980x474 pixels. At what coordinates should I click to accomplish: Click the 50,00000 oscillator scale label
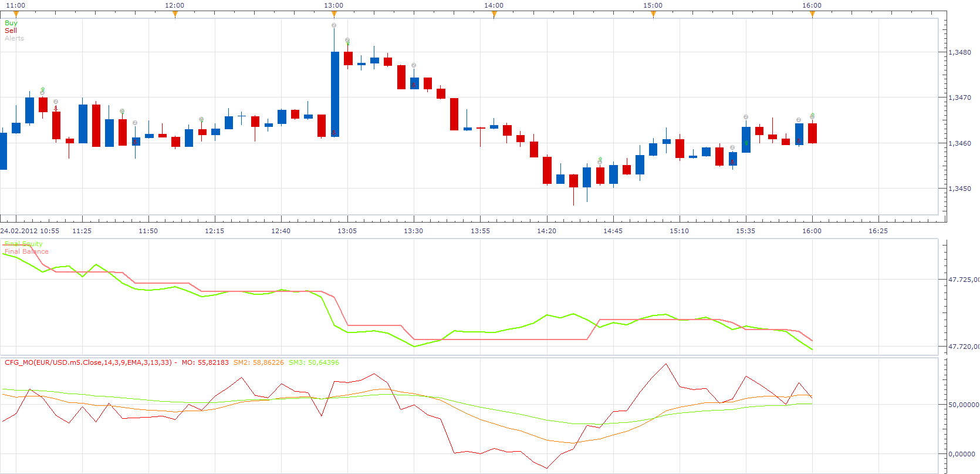pyautogui.click(x=964, y=405)
